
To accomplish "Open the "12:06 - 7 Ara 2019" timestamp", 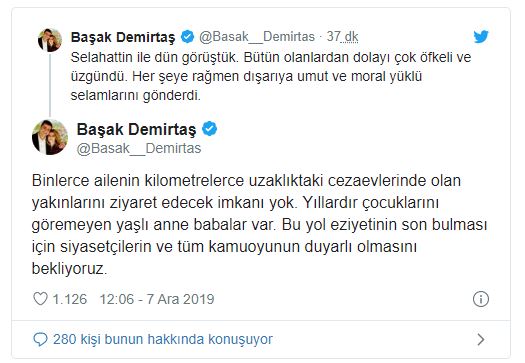I will coord(157,299).
